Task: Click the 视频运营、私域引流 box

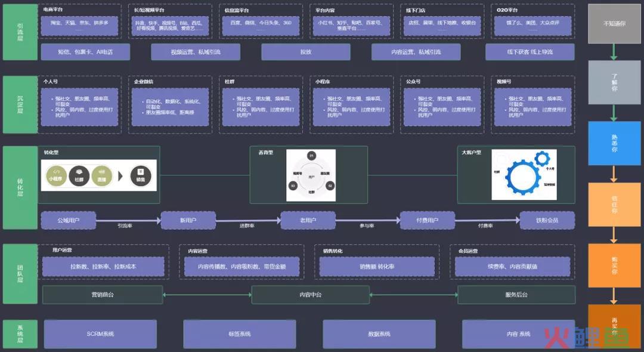Action: [x=196, y=52]
